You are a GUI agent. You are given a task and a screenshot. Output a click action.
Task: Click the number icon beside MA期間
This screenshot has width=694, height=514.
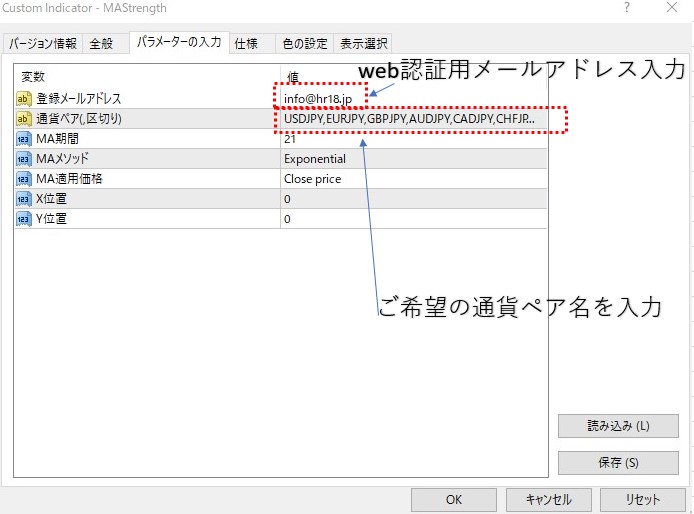(23, 139)
